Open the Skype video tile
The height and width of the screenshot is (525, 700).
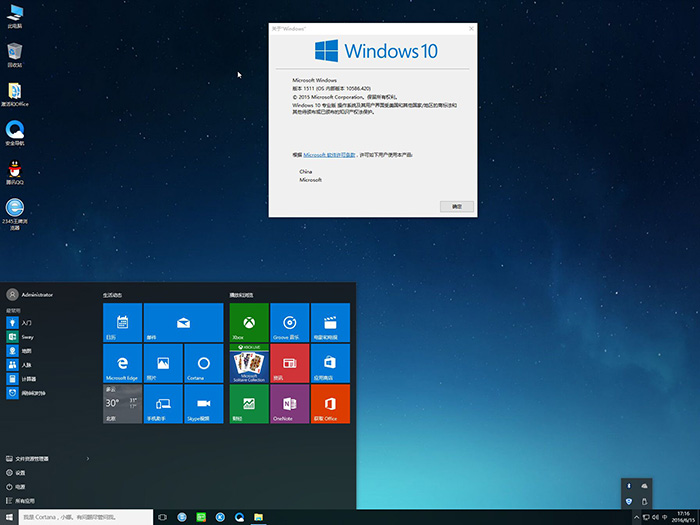pos(203,403)
